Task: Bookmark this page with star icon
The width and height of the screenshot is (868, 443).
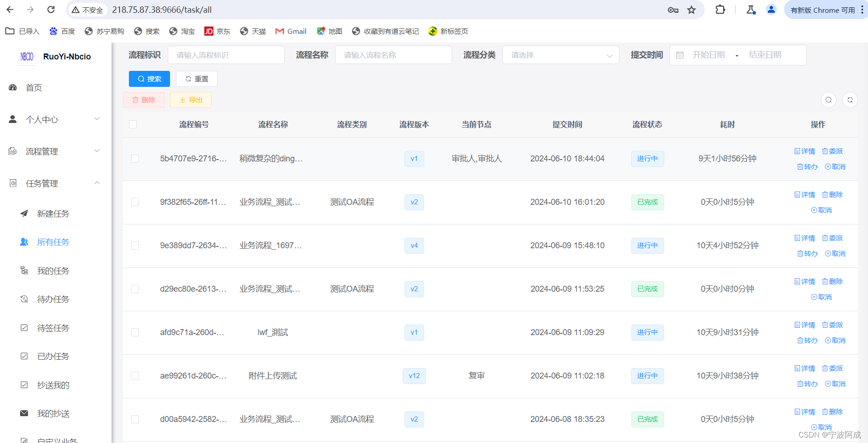Action: (692, 10)
